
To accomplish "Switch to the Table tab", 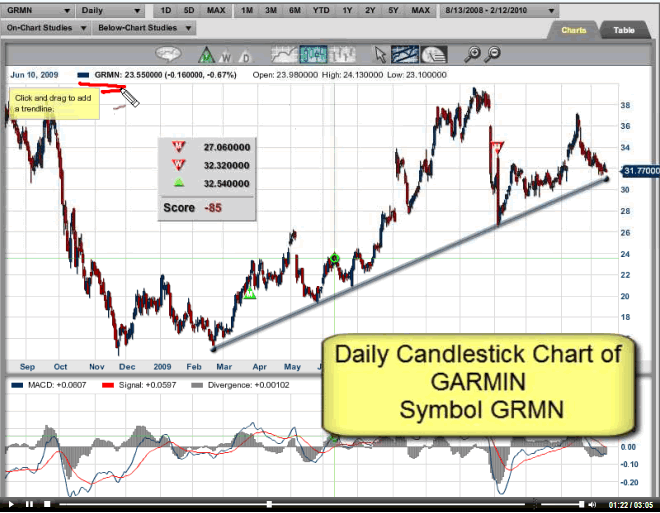I will point(624,30).
